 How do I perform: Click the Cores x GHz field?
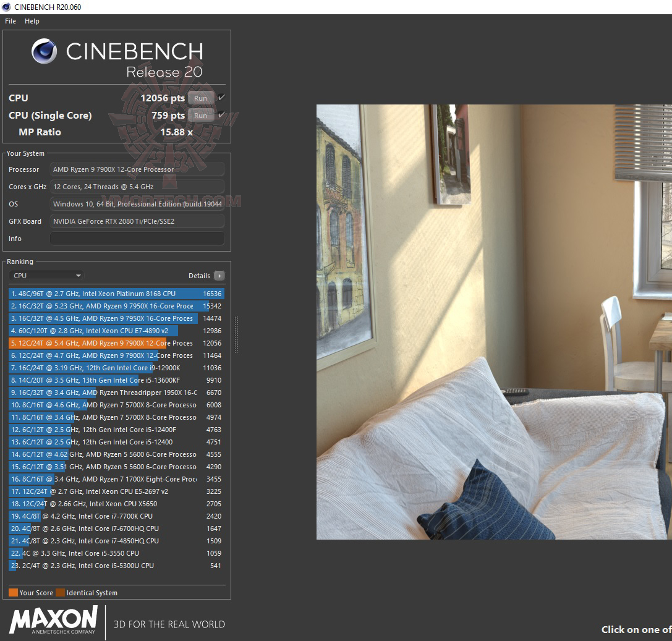[137, 187]
